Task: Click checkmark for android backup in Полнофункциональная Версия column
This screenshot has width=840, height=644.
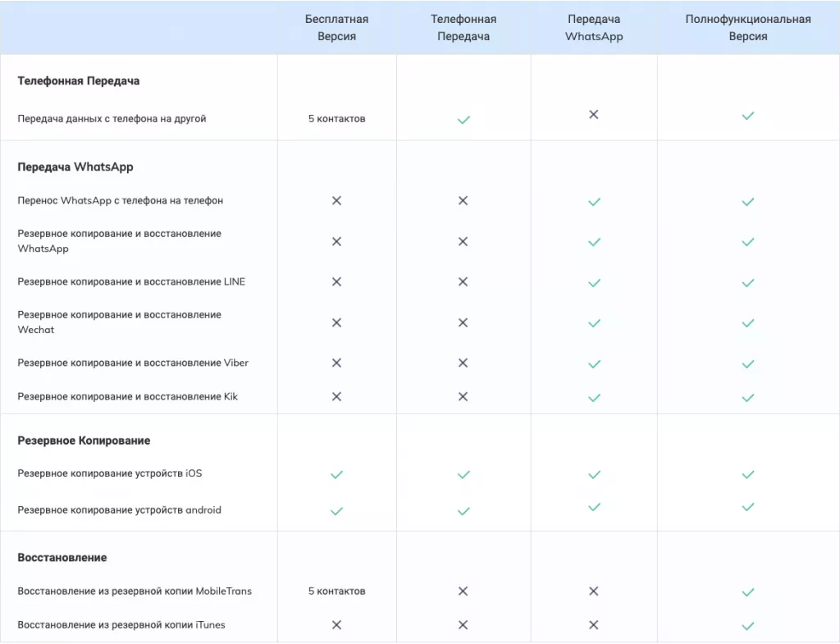Action: (747, 507)
